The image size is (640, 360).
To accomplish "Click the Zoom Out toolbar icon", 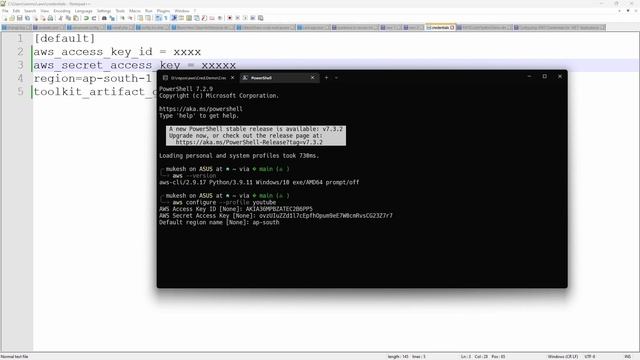I will [130, 18].
